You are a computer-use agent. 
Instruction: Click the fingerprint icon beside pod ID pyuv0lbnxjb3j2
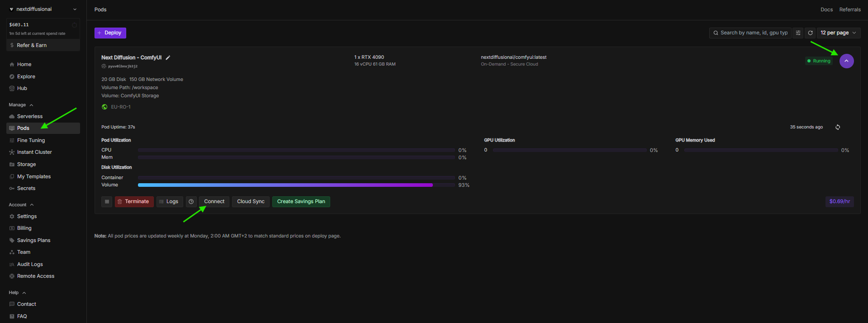coord(104,66)
